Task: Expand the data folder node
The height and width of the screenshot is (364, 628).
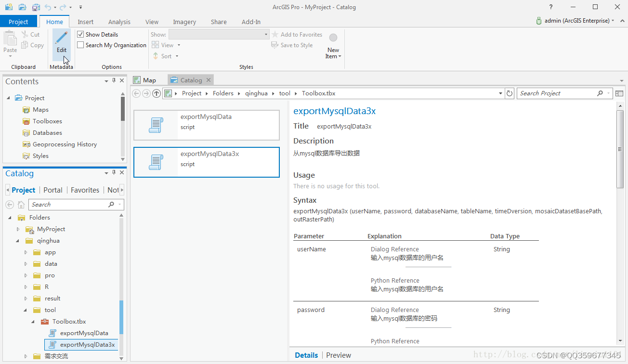Action: point(26,264)
